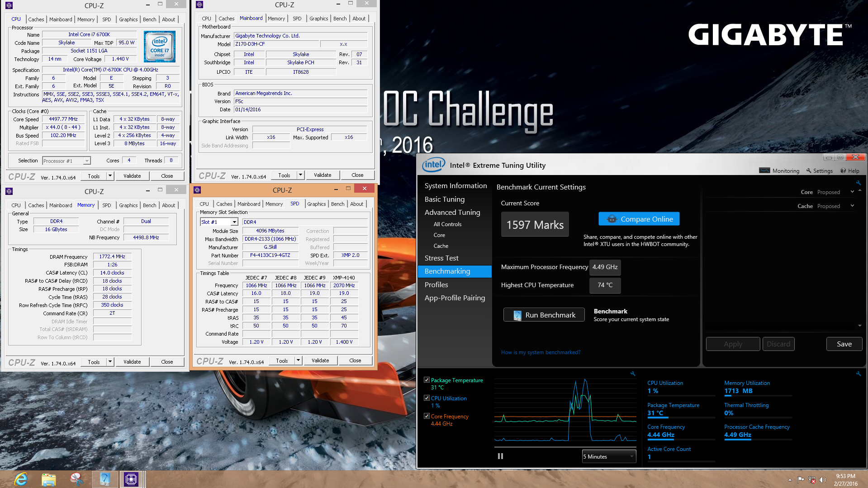868x488 pixels.
Task: Show hidden system tray icons
Action: tap(790, 480)
